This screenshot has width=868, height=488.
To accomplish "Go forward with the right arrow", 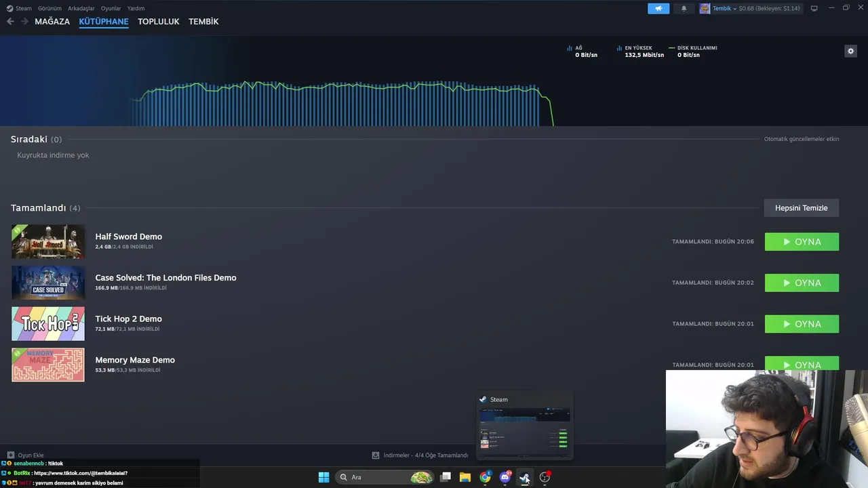I will click(25, 22).
